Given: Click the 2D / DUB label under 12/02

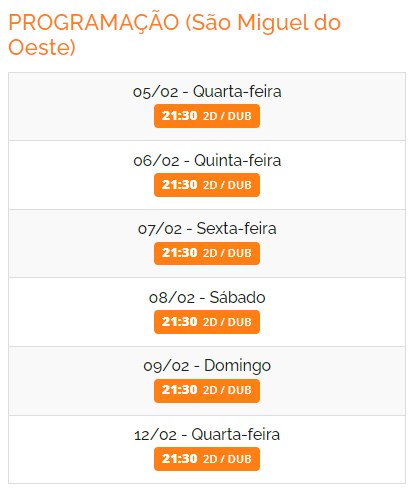Looking at the screenshot, I should coord(227,459).
